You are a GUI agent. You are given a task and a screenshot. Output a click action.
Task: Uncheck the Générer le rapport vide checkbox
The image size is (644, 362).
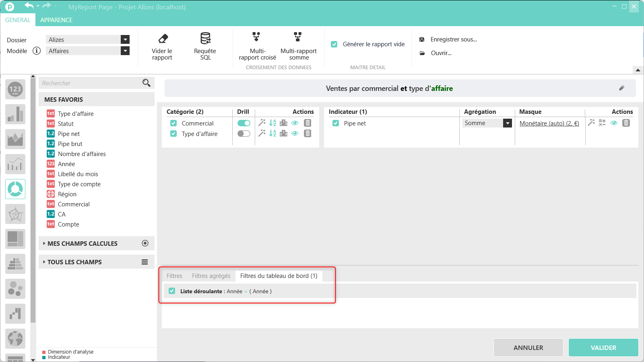[334, 44]
